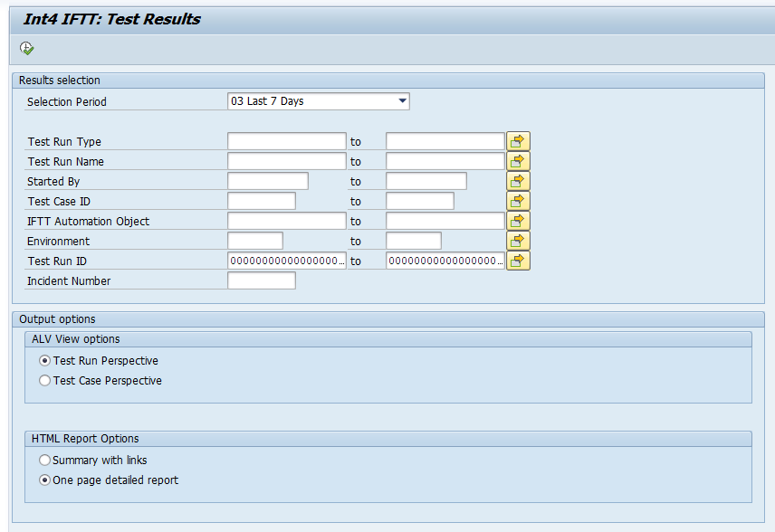Select Test Run Perspective radio button

pyautogui.click(x=45, y=361)
